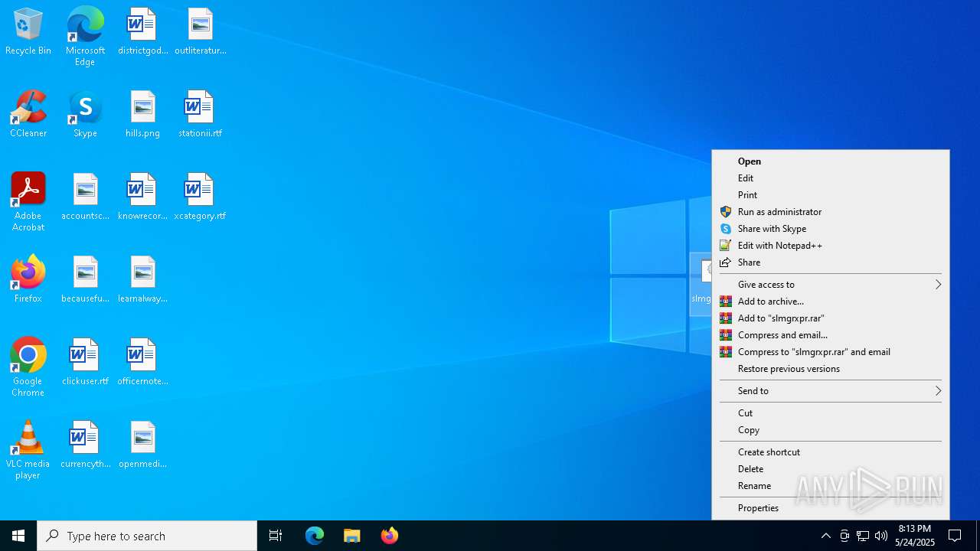
Task: Click the Show desktop sliver
Action: [978, 536]
